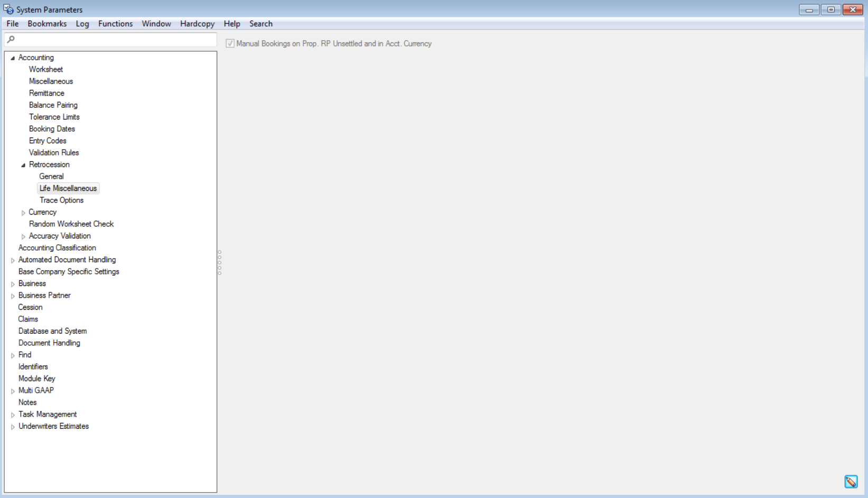Select Tolerance Limits tree item
This screenshot has width=868, height=498.
point(54,117)
